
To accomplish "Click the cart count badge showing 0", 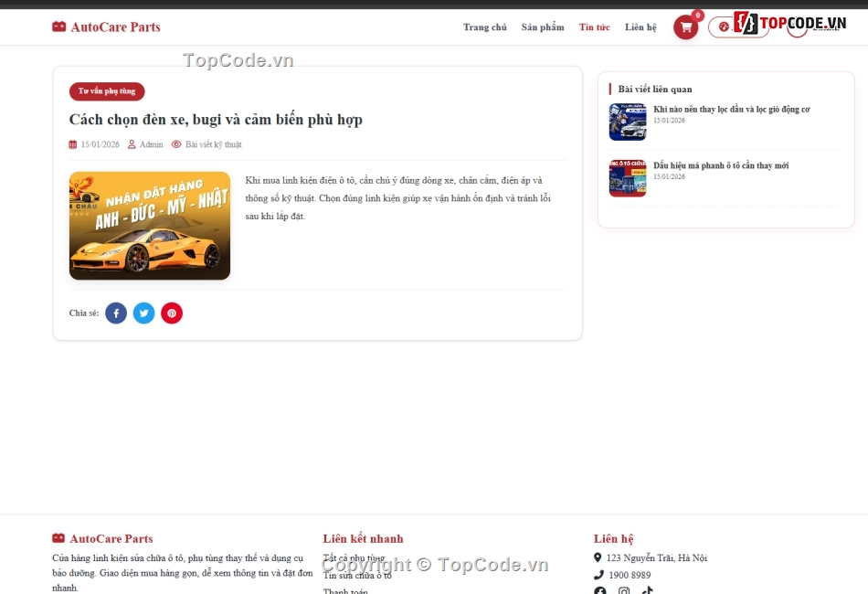I will point(697,16).
